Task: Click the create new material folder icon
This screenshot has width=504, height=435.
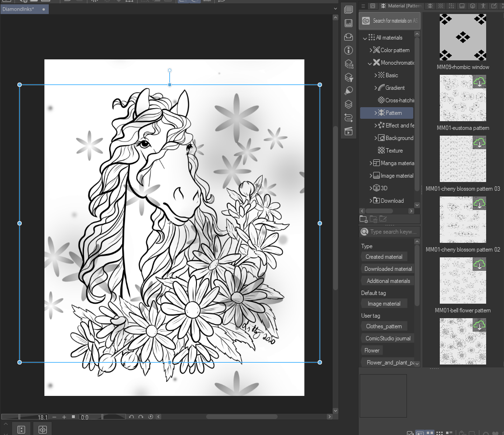Action: tap(364, 219)
